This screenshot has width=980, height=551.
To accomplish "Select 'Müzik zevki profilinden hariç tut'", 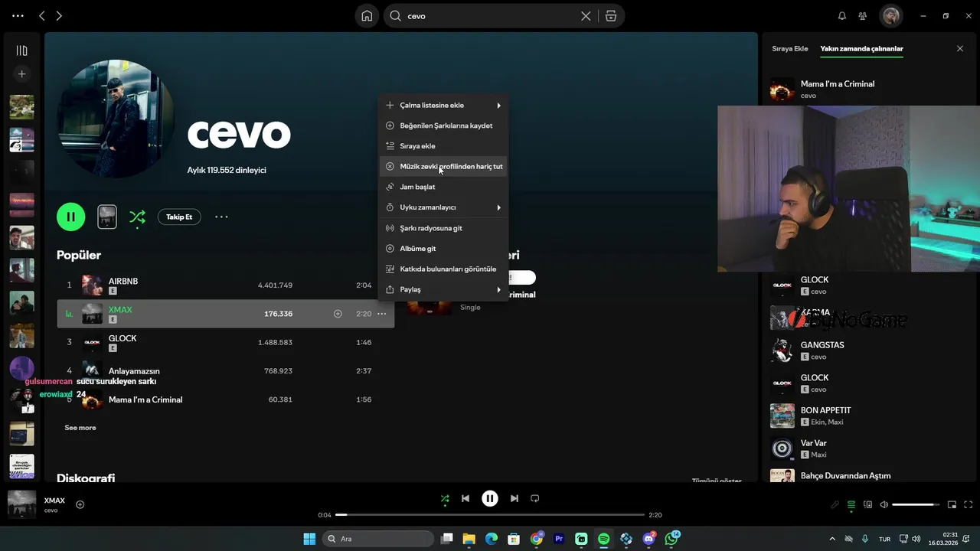I will tap(443, 166).
